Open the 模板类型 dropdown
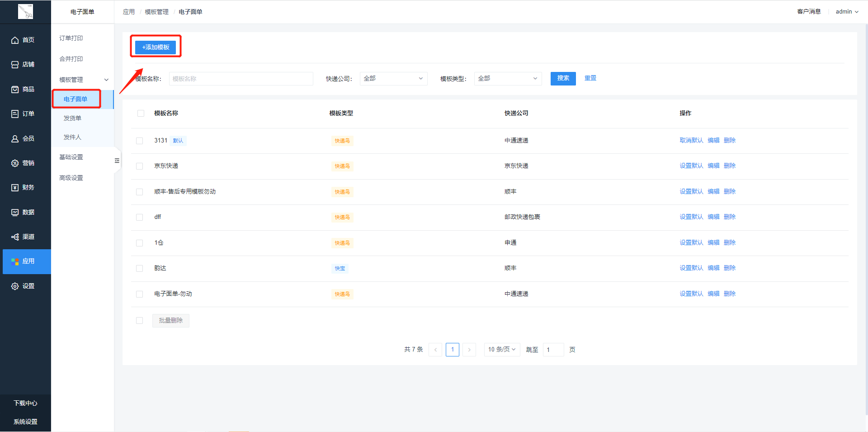868x432 pixels. point(507,78)
